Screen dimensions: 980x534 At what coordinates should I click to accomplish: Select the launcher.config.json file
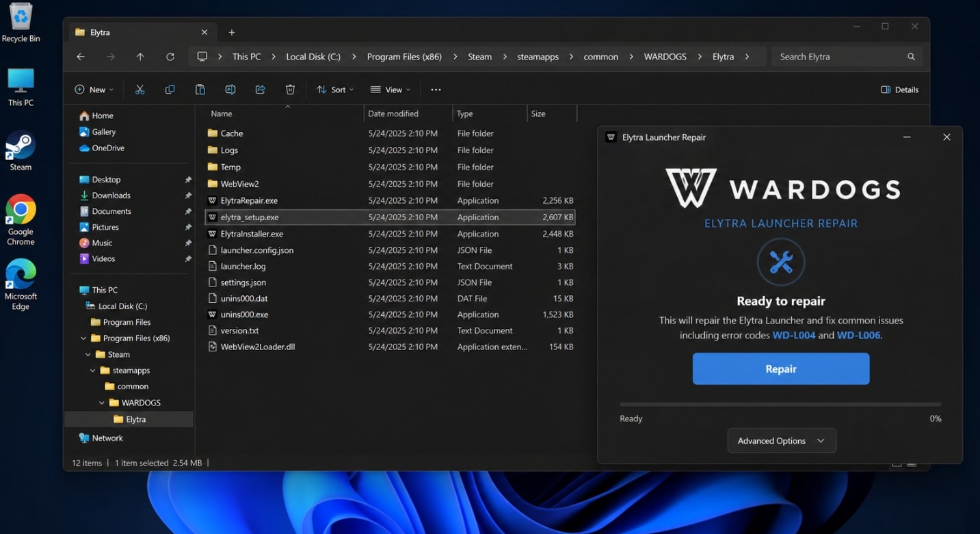[257, 250]
